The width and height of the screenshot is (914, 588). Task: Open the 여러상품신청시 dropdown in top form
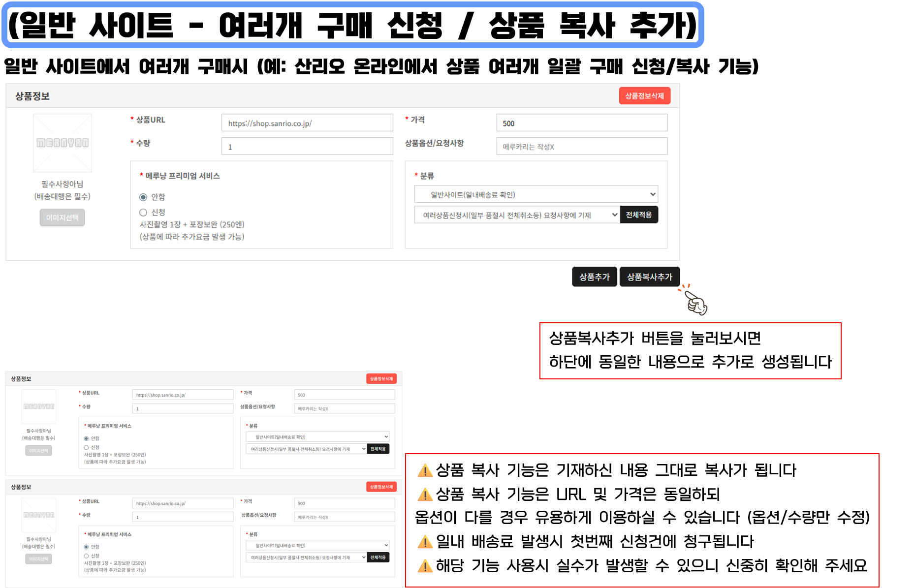point(516,215)
